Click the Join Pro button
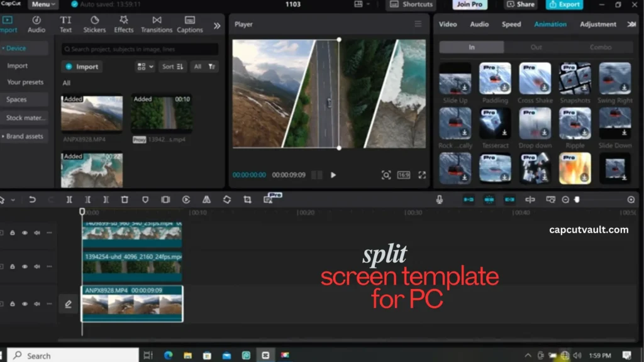Image resolution: width=644 pixels, height=362 pixels. point(469,4)
